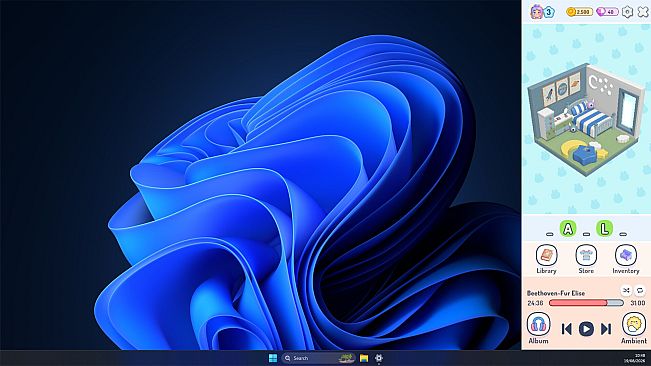This screenshot has width=651, height=366.
Task: Open the game settings gear
Action: [627, 12]
